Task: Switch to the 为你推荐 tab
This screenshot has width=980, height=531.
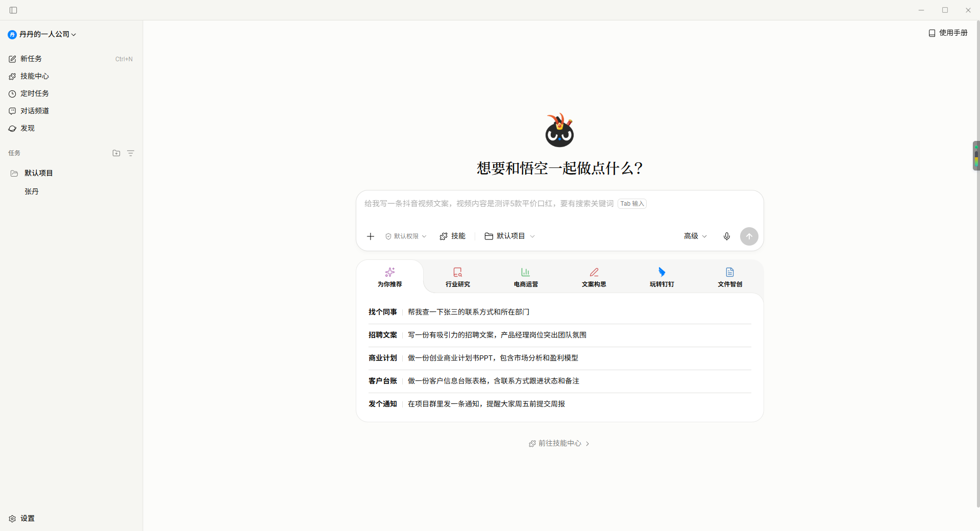Action: point(390,277)
